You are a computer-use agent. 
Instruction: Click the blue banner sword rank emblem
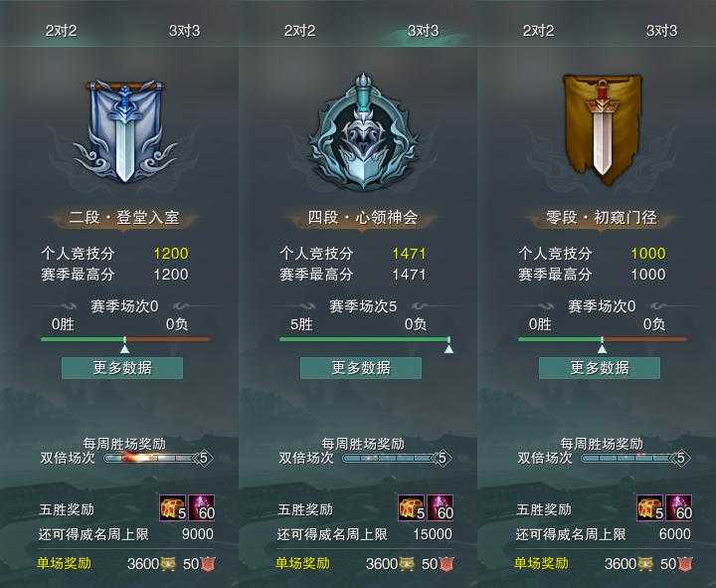coord(123,132)
